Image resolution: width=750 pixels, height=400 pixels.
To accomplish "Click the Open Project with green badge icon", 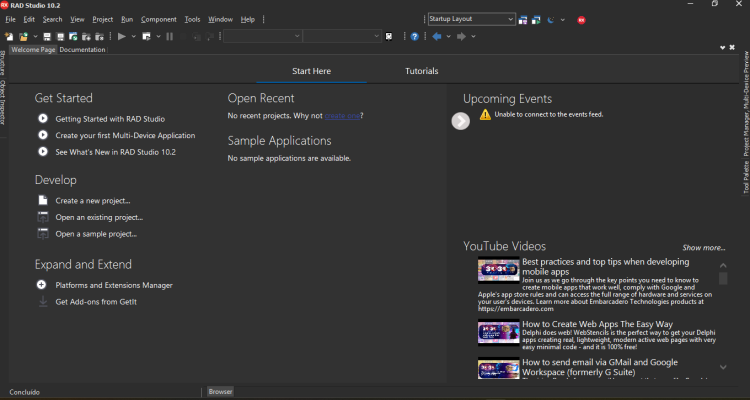I will 73,36.
